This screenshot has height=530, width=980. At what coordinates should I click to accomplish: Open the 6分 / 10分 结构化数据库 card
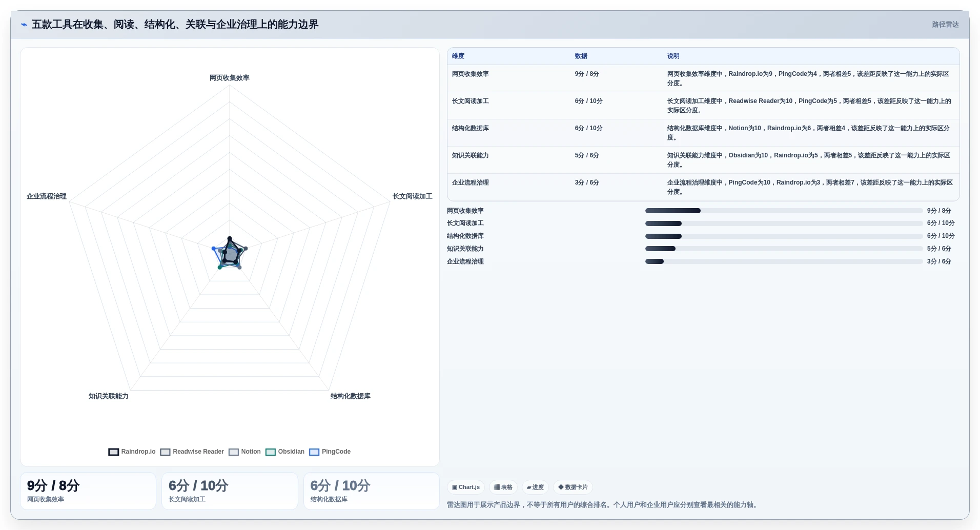tap(372, 491)
